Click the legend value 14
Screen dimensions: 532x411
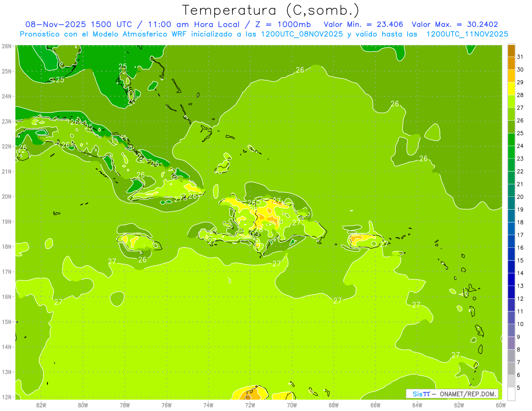pos(520,273)
